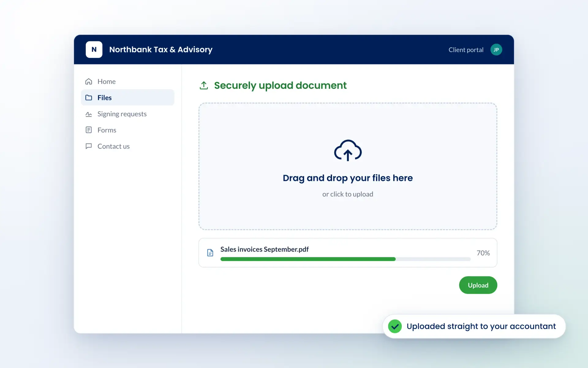
Task: Click the upload arrow icon beside heading
Action: [x=204, y=85]
